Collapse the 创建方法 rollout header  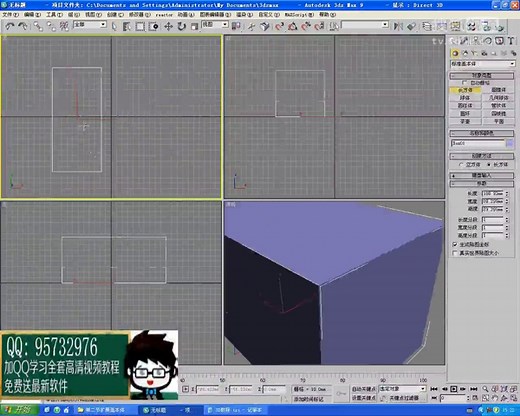point(482,156)
